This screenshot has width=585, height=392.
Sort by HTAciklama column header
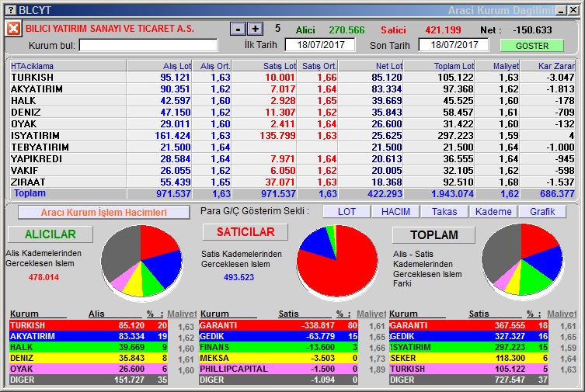pyautogui.click(x=68, y=66)
